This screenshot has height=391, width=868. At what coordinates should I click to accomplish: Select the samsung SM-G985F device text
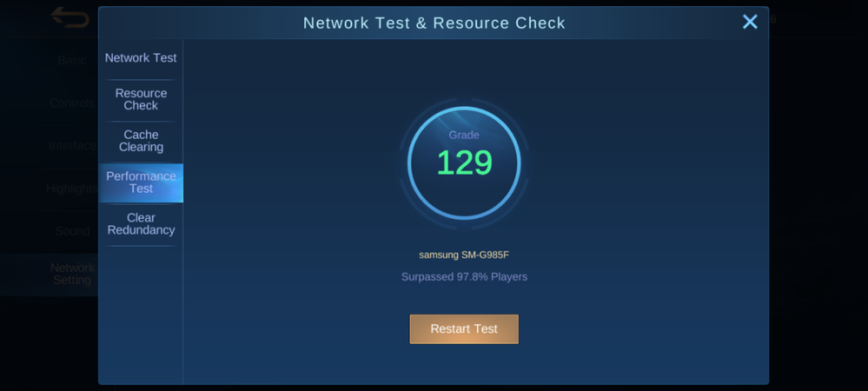pyautogui.click(x=464, y=255)
